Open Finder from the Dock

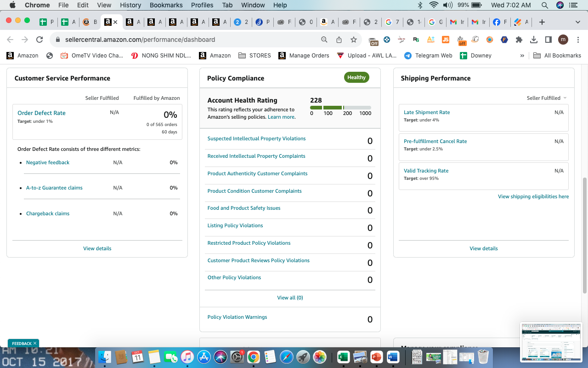105,357
